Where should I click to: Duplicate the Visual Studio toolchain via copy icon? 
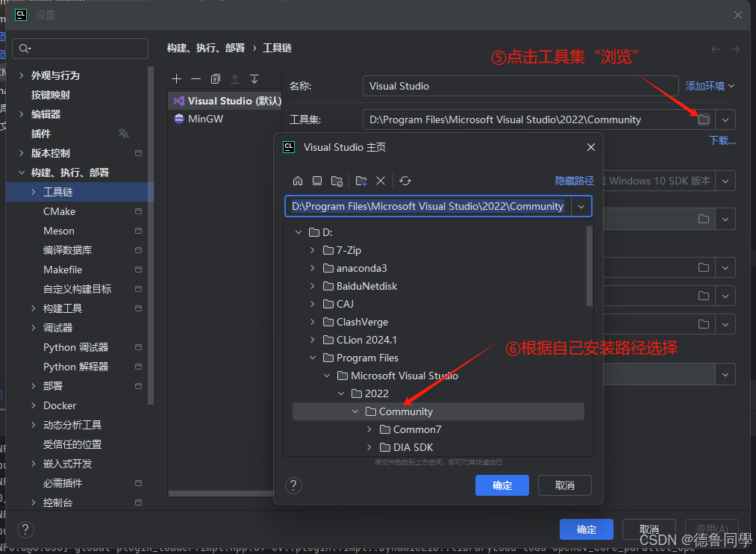[x=215, y=78]
